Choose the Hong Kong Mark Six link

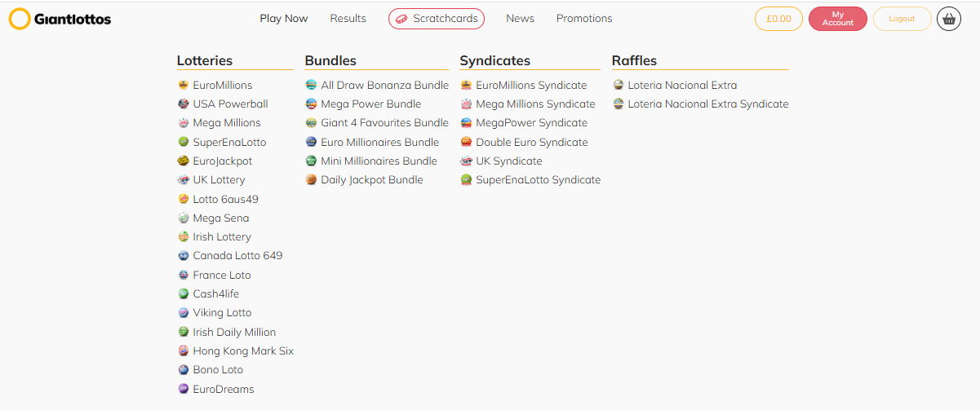point(243,351)
